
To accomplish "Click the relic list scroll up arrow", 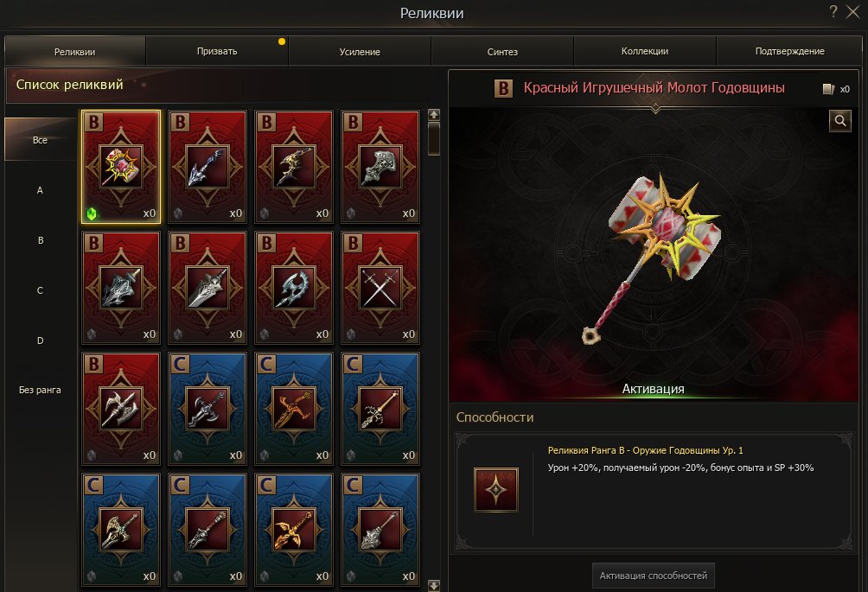I will coord(434,115).
